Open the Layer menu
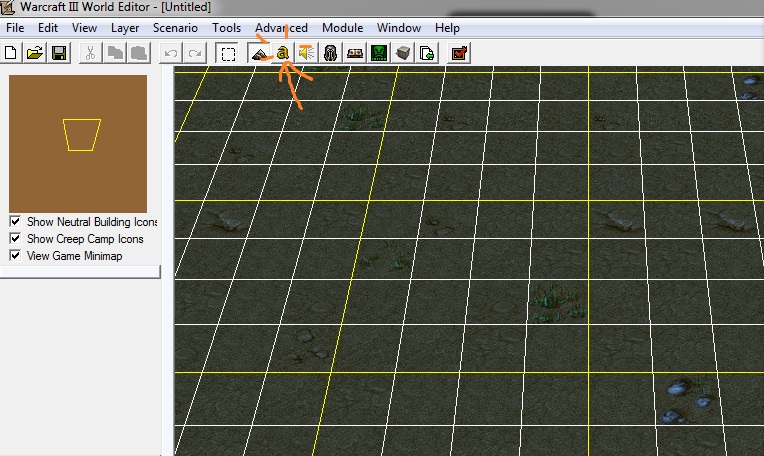This screenshot has height=456, width=764. (x=125, y=28)
